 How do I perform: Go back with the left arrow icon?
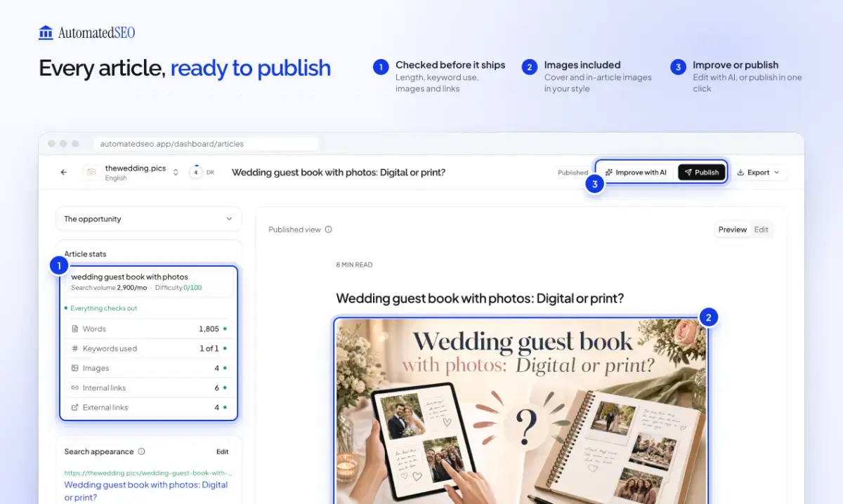click(64, 172)
